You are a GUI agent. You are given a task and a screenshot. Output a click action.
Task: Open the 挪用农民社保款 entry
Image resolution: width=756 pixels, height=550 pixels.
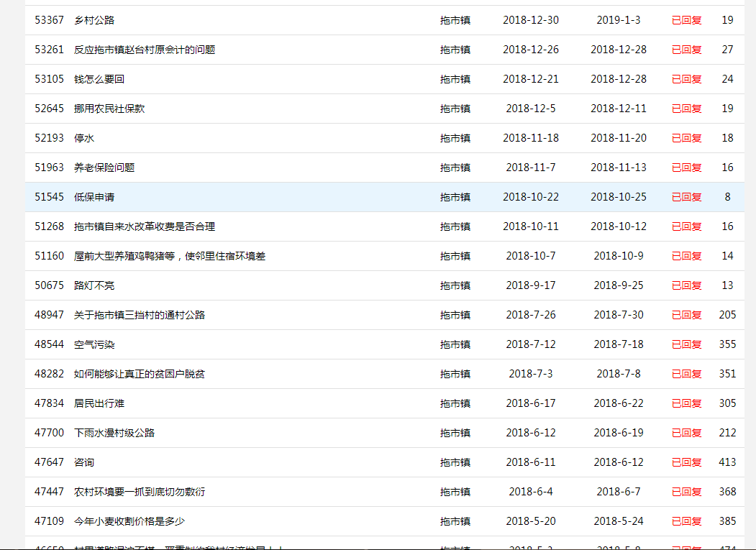[x=109, y=109]
